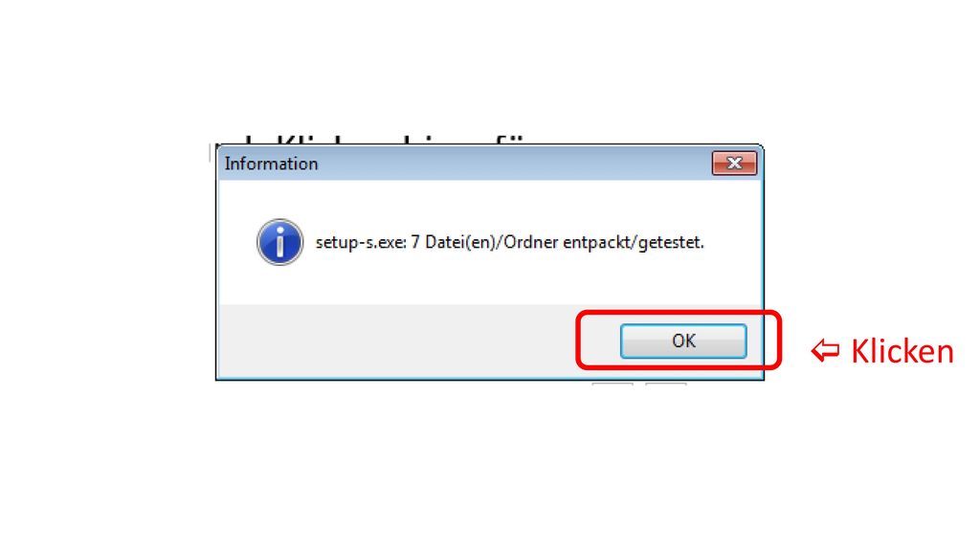Click the white dialog body below the message
This screenshot has height=551, width=980.
pyautogui.click(x=489, y=284)
